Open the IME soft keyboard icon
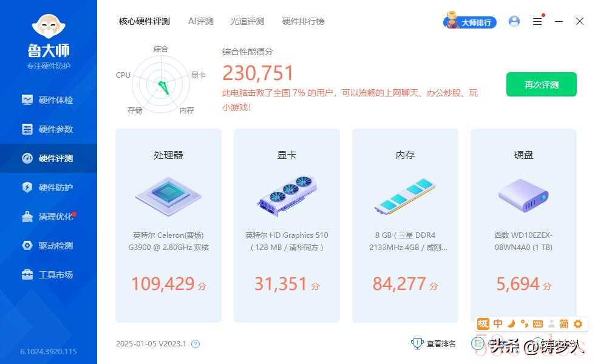Viewport: 595px width, 364px height. click(x=538, y=324)
